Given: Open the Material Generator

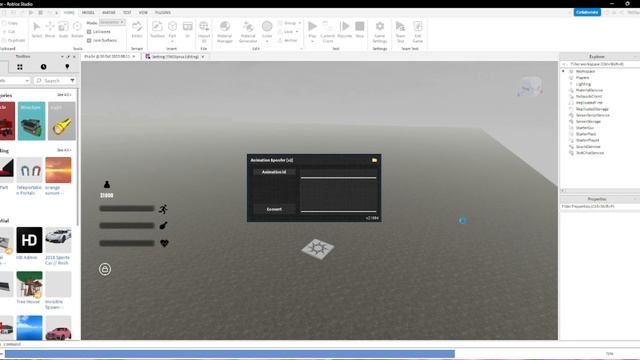Looking at the screenshot, I should tap(248, 31).
